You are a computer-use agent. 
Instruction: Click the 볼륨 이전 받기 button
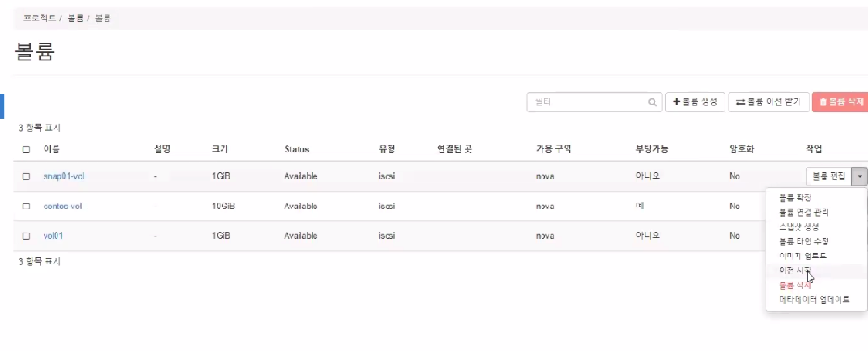(x=769, y=102)
